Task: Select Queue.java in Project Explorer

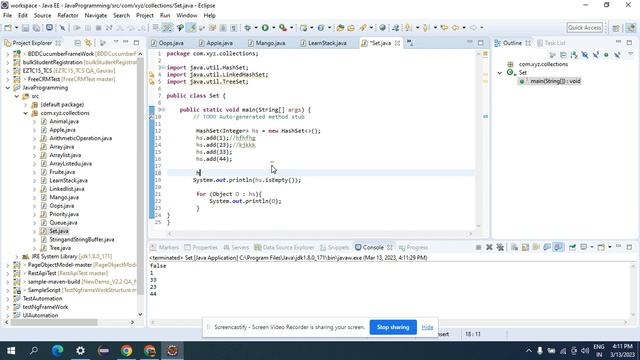Action: (x=63, y=222)
